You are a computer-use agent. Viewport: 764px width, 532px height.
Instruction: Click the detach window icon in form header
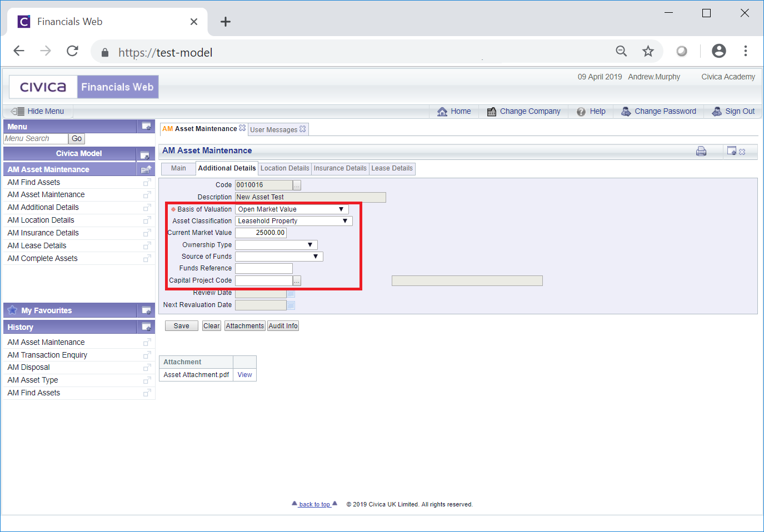click(x=732, y=151)
